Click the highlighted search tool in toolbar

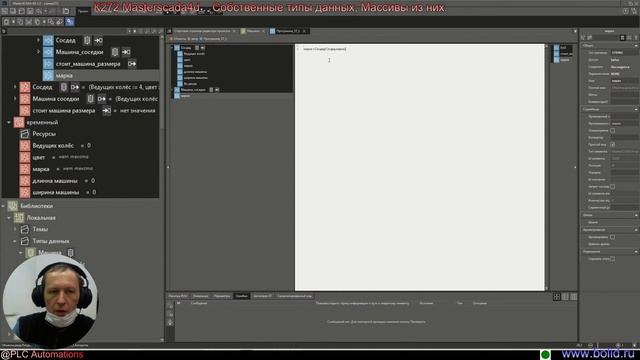pos(70,22)
